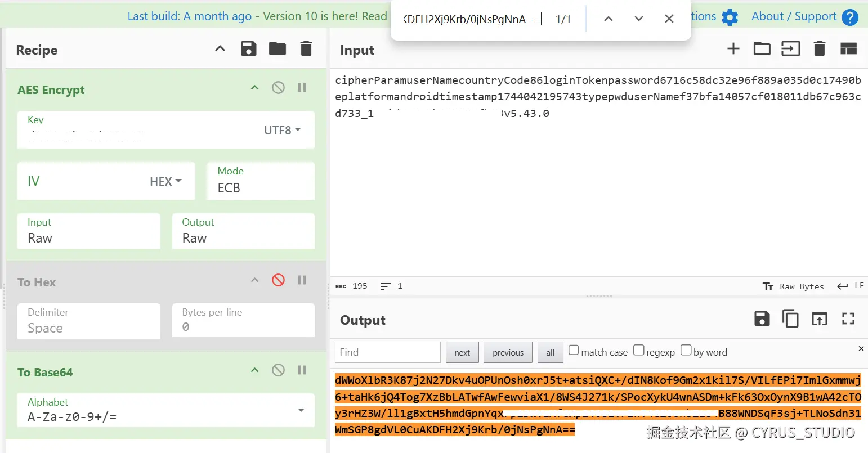Image resolution: width=868 pixels, height=453 pixels.
Task: Re-enable the To Hex operation
Action: (278, 280)
